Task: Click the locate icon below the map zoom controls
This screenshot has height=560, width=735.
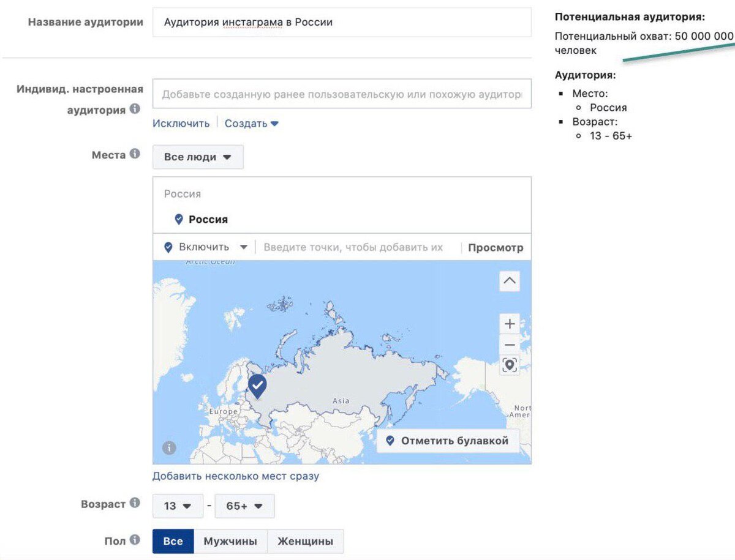Action: [x=509, y=365]
